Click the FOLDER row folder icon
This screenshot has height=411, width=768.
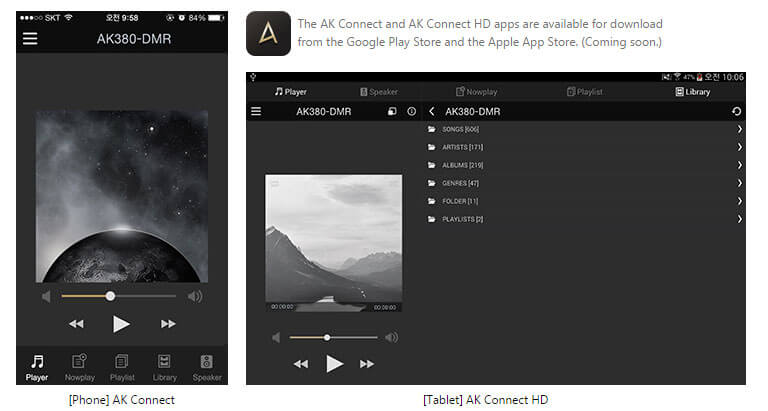tap(432, 201)
